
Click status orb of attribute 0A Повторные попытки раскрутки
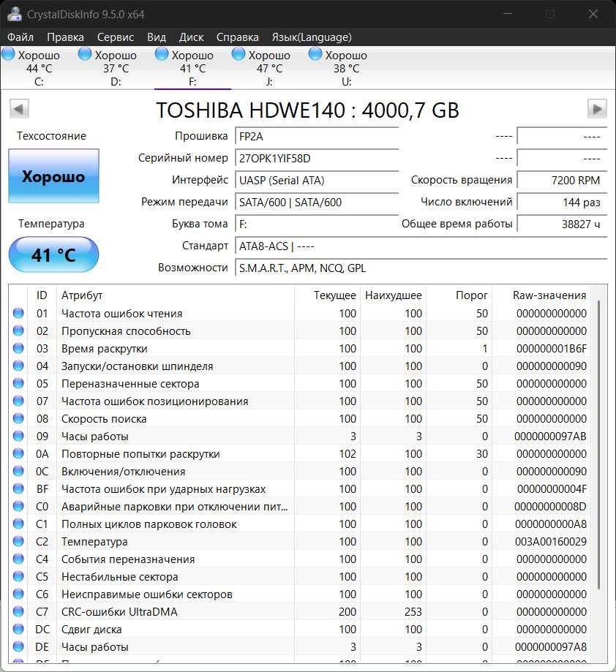click(18, 453)
